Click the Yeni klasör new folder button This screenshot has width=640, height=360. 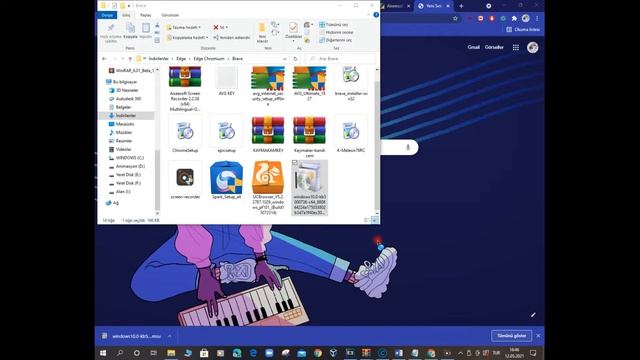(262, 32)
